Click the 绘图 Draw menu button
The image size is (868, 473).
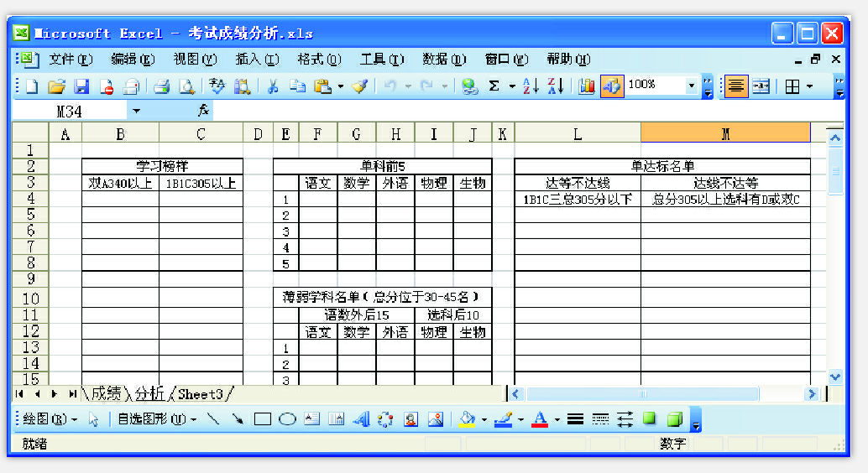[x=50, y=418]
